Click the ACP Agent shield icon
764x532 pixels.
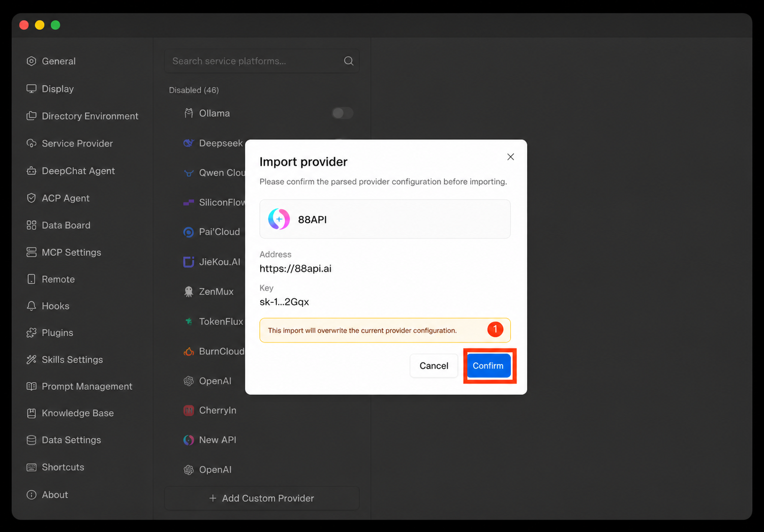tap(32, 198)
